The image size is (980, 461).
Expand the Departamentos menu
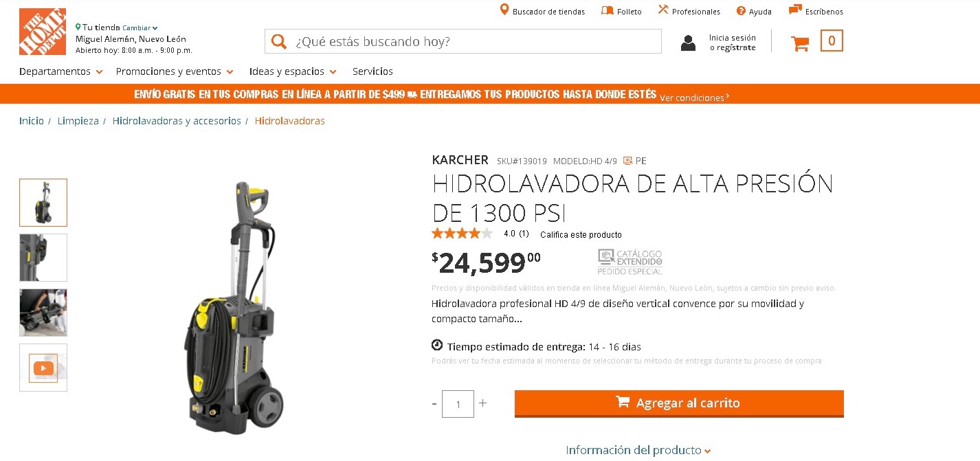61,71
